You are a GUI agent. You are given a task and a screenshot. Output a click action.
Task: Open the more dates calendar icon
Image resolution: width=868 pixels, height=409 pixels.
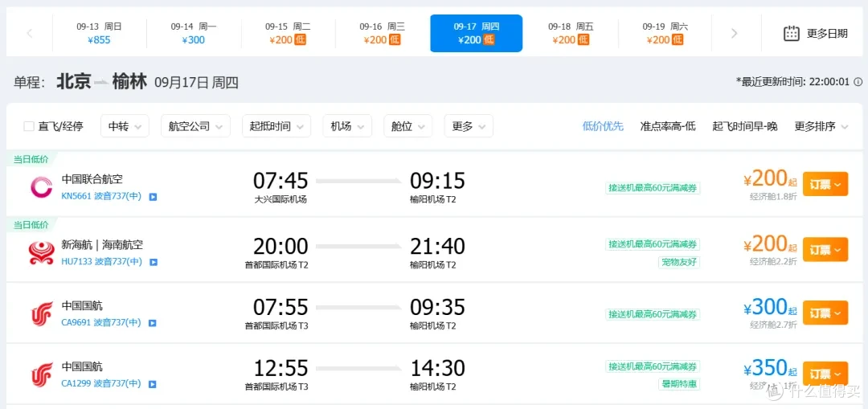coord(792,33)
